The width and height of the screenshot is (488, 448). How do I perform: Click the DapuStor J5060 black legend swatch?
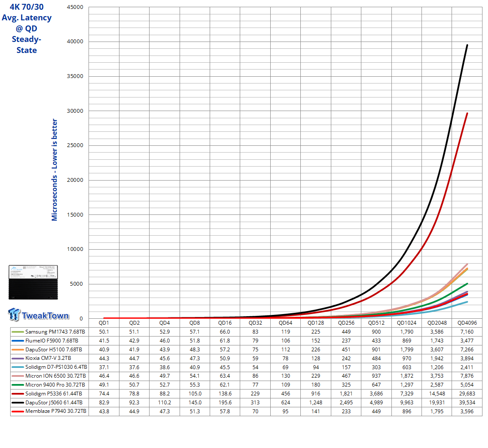pos(17,403)
